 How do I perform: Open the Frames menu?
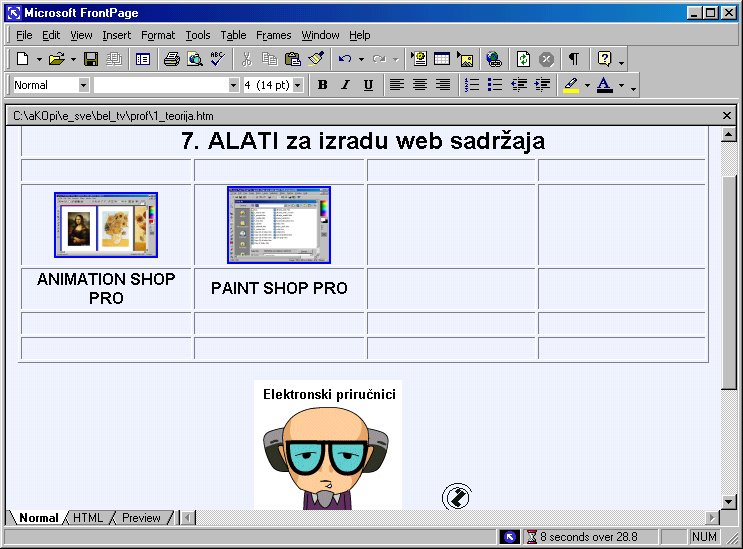(273, 35)
